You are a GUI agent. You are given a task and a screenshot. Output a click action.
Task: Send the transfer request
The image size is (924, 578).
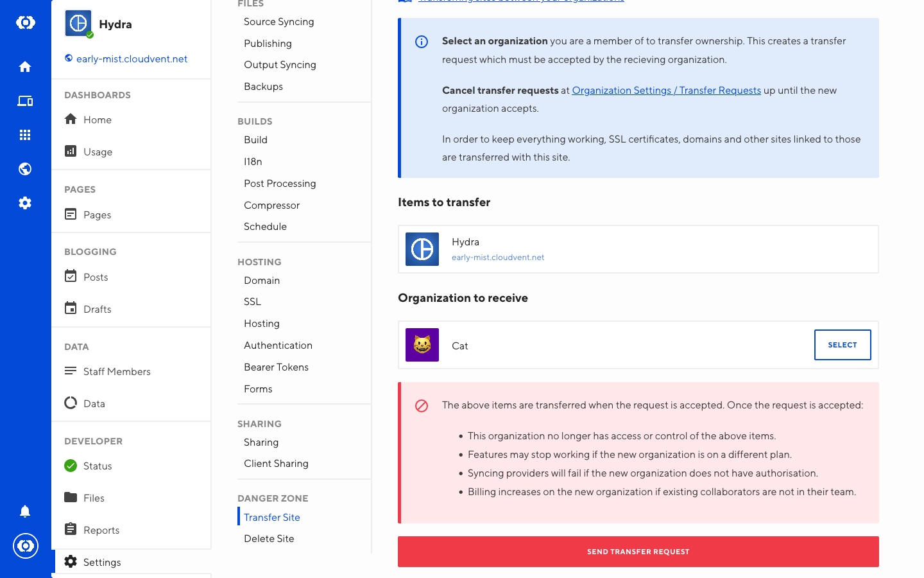point(638,552)
